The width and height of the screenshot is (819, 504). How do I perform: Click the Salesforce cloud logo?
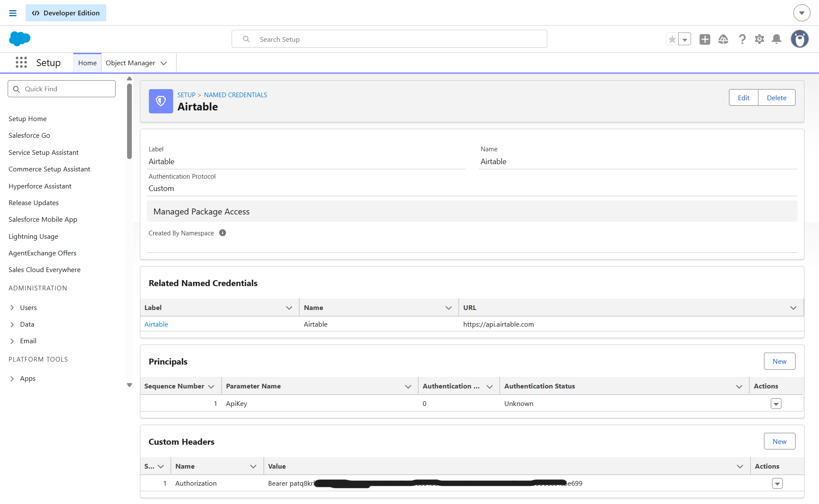click(20, 39)
